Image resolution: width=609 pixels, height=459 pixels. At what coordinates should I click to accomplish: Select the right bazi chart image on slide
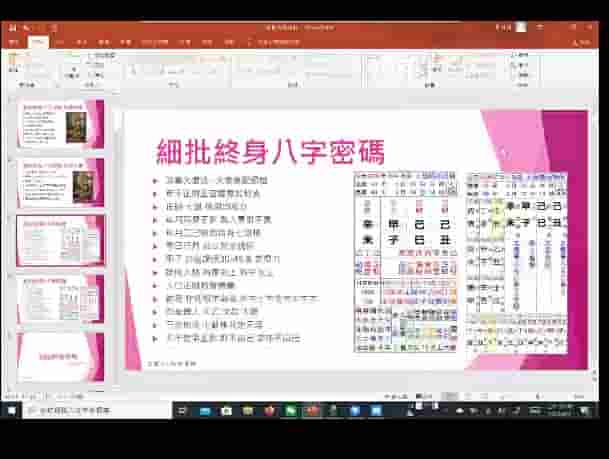point(516,263)
